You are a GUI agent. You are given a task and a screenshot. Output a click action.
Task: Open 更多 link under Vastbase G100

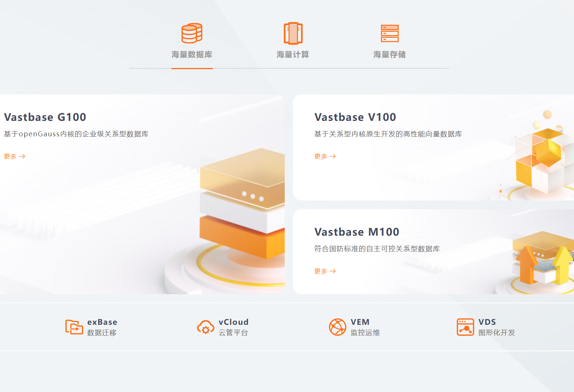[14, 156]
